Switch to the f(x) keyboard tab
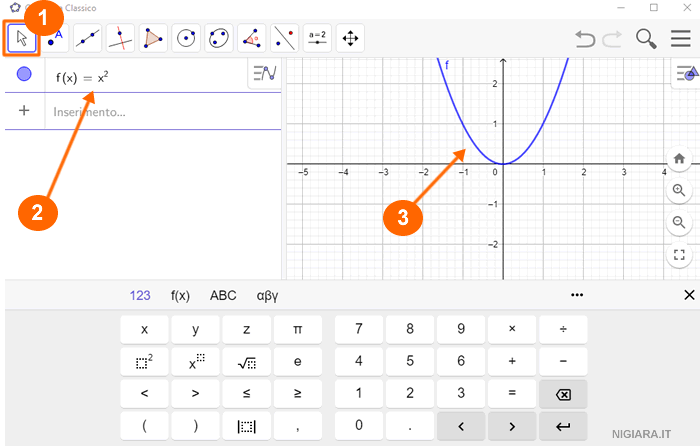The width and height of the screenshot is (700, 446). click(x=180, y=296)
